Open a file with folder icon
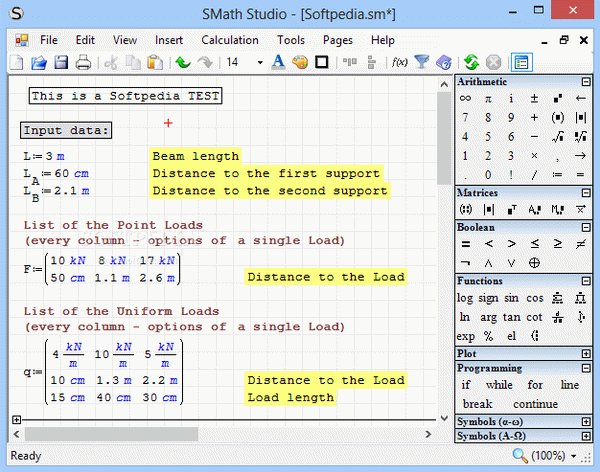600x472 pixels. point(38,62)
